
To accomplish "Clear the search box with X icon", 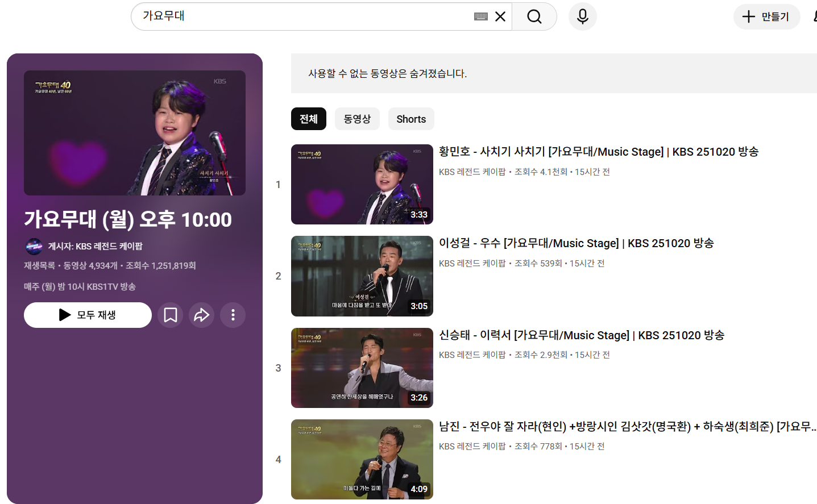I will [500, 16].
